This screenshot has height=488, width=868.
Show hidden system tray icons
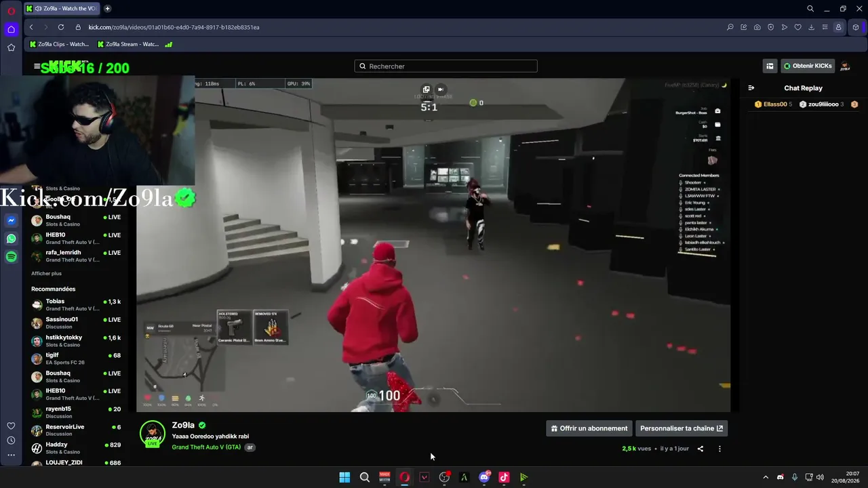click(766, 477)
